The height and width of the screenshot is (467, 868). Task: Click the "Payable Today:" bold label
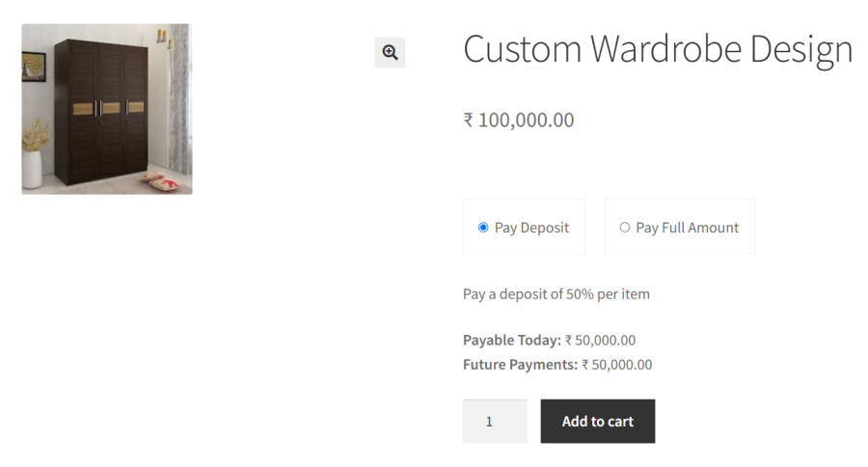[x=511, y=340]
